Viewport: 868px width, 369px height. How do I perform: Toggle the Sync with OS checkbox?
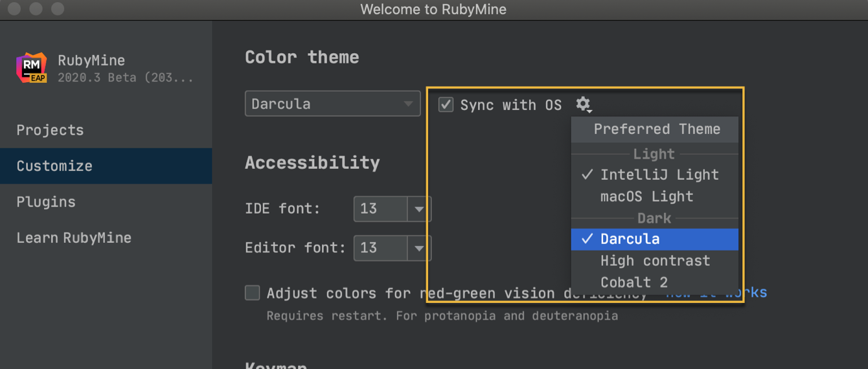[446, 104]
